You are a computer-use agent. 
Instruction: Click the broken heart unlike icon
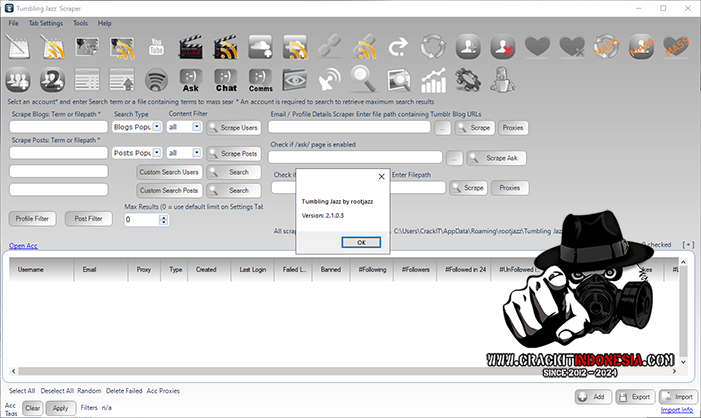tap(572, 47)
